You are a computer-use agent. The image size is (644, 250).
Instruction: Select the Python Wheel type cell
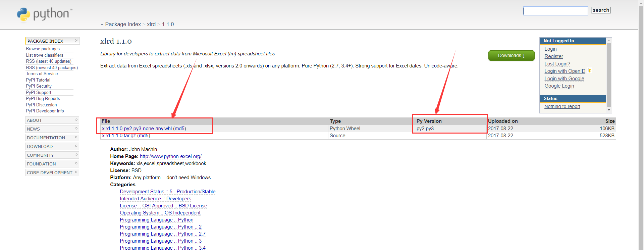coord(371,129)
